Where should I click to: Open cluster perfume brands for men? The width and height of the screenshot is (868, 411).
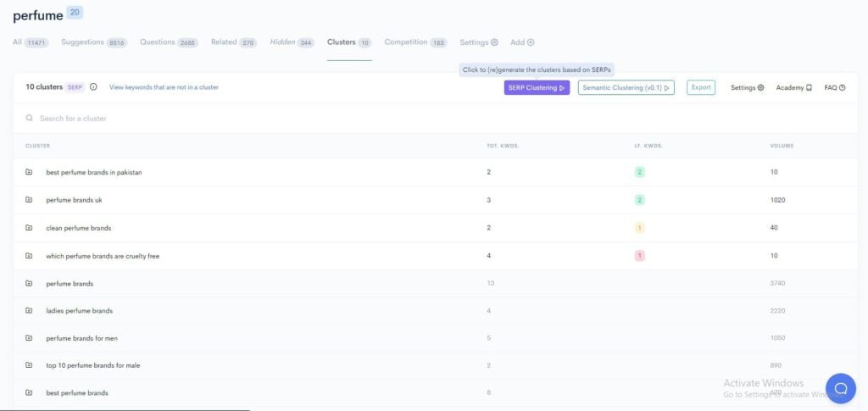tap(82, 338)
